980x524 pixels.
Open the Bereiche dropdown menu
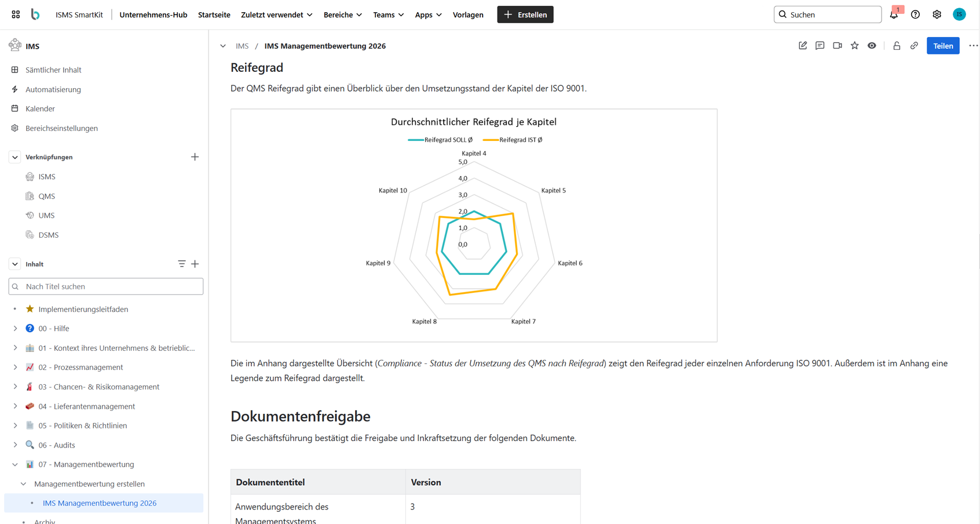(342, 14)
